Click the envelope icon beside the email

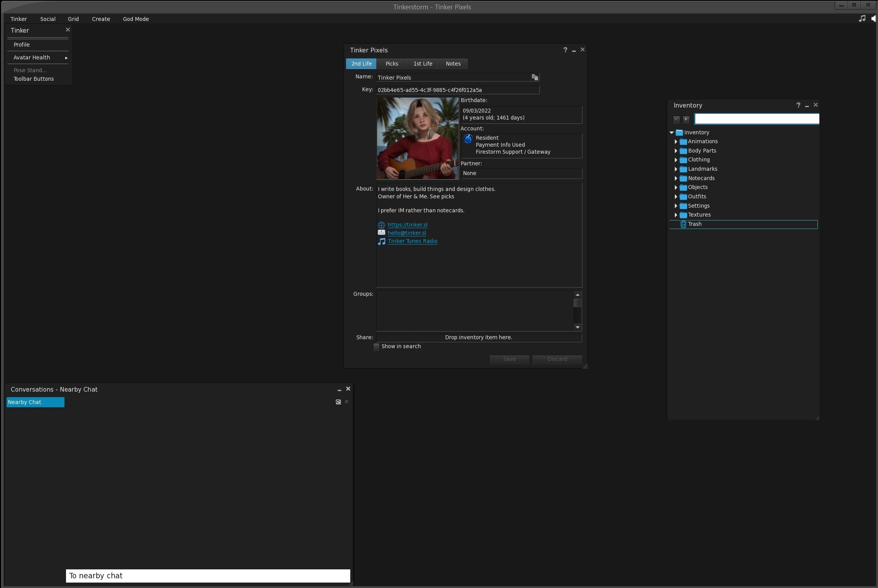point(381,233)
